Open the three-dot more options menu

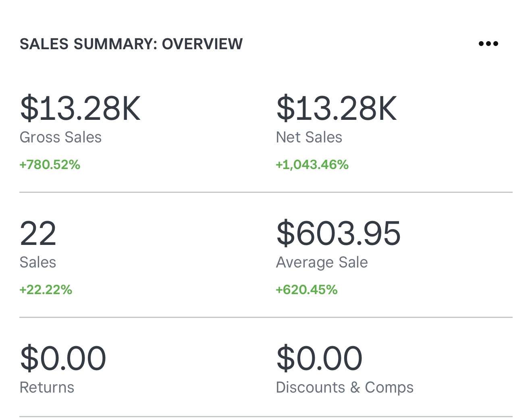pos(488,44)
